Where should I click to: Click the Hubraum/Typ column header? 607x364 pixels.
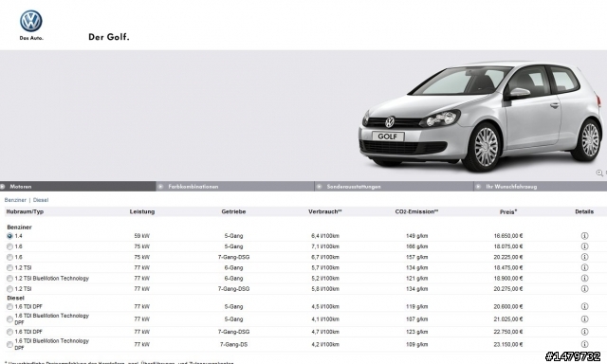point(25,211)
